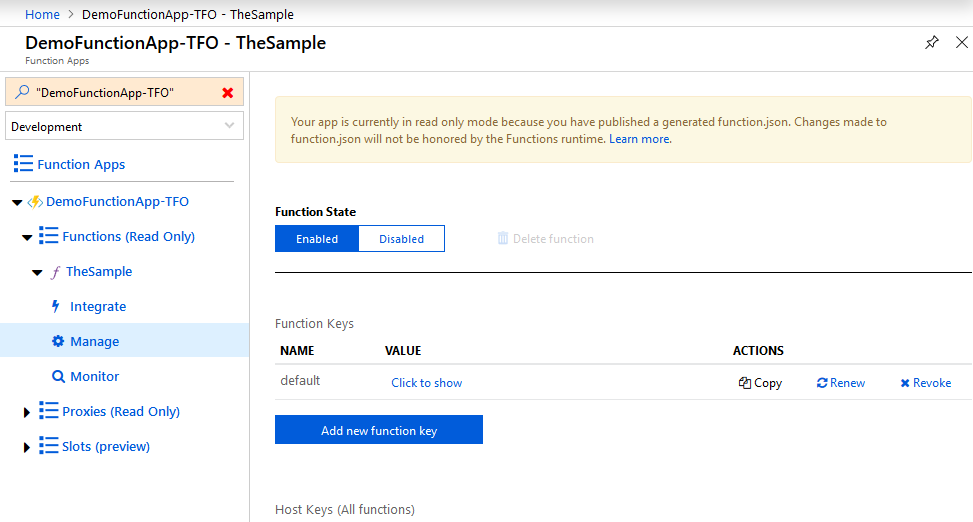Open Monitor via the magnifier icon
This screenshot has height=522, width=973.
tap(58, 377)
